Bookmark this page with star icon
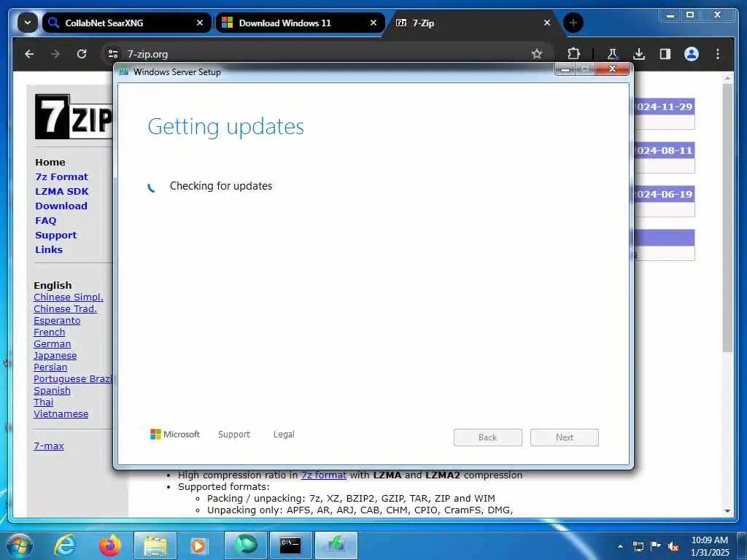747x560 pixels. pyautogui.click(x=537, y=54)
